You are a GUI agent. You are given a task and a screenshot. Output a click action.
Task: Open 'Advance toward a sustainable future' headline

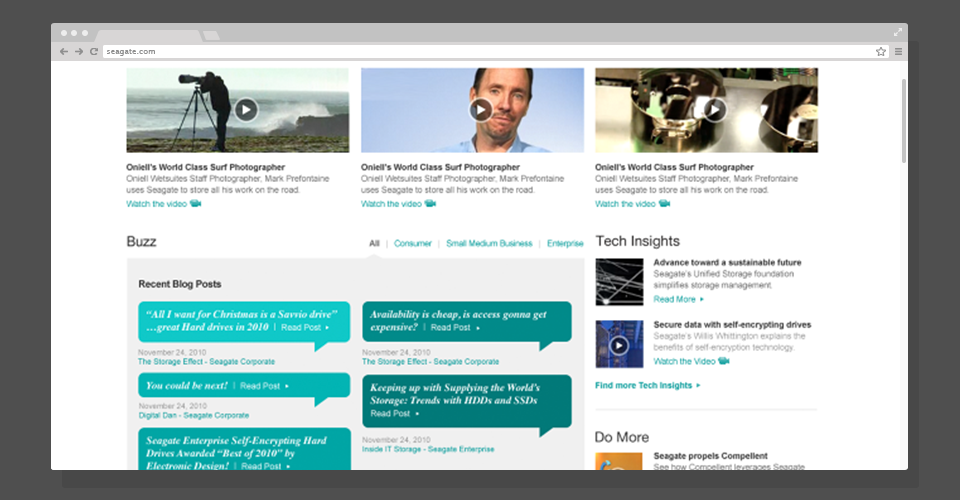click(x=727, y=262)
